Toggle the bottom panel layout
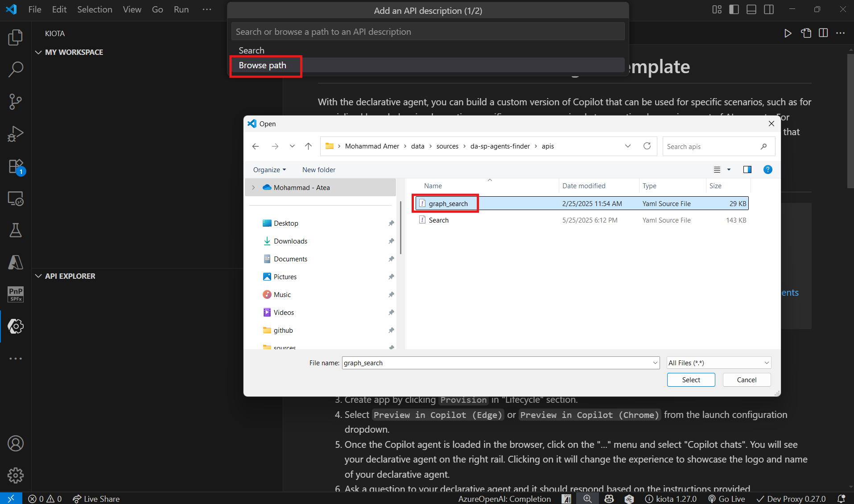The image size is (854, 504). [x=751, y=9]
